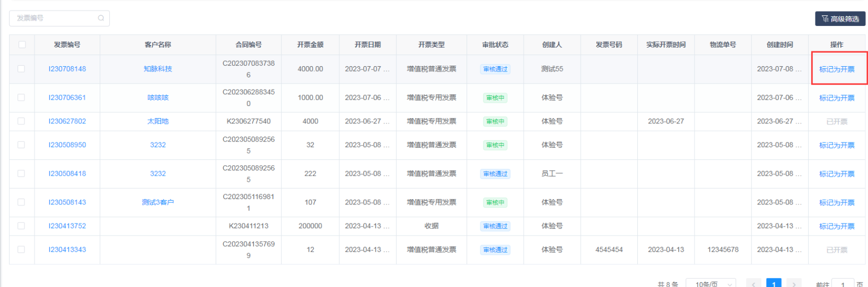
Task: Click actual invoice time 2023-06-27 cell
Action: tap(666, 121)
